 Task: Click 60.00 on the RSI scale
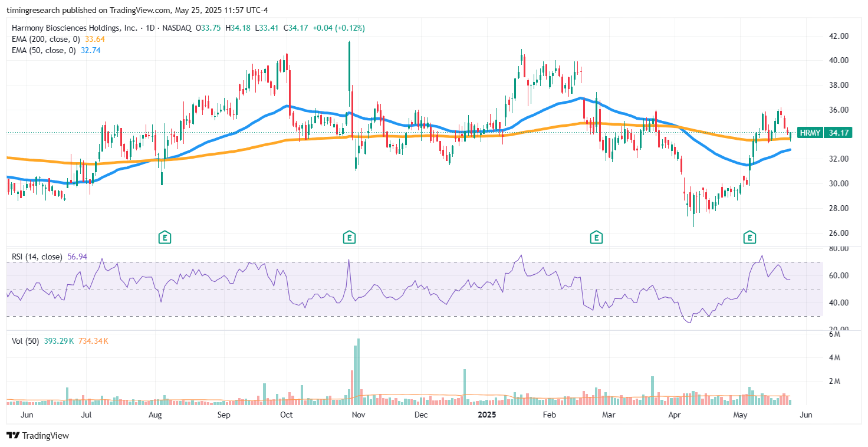click(x=839, y=275)
